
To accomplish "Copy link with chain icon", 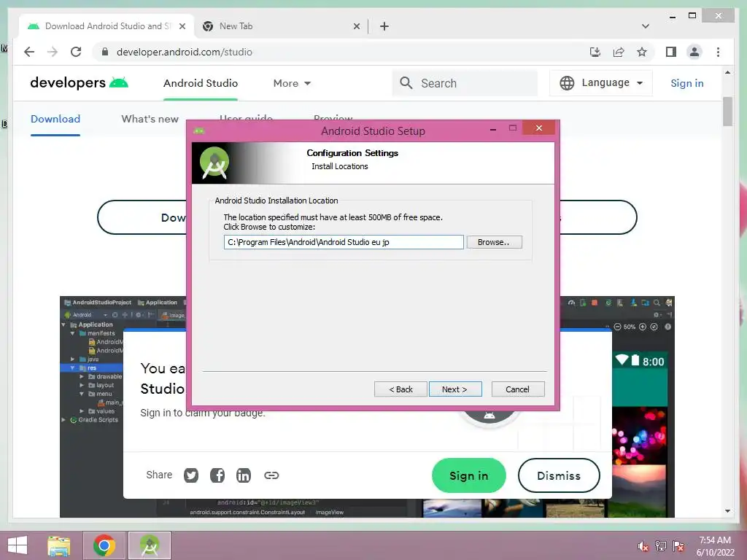I will tap(271, 475).
